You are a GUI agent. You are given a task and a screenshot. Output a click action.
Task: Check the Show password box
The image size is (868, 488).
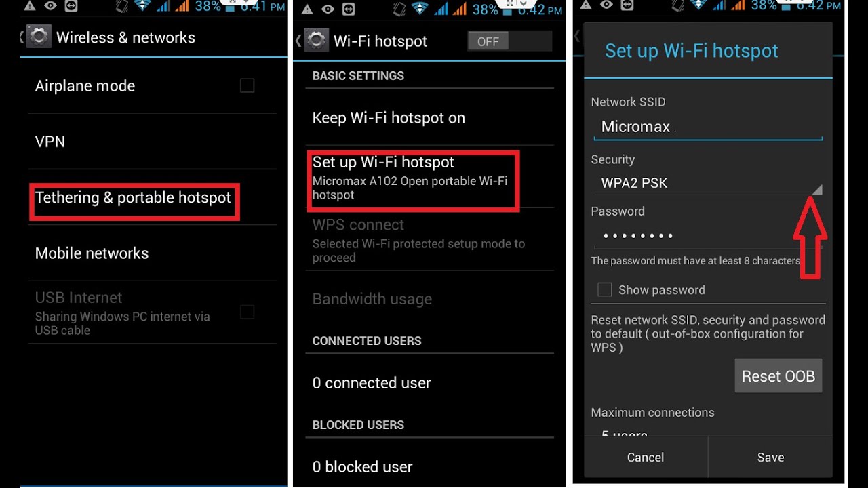click(604, 290)
